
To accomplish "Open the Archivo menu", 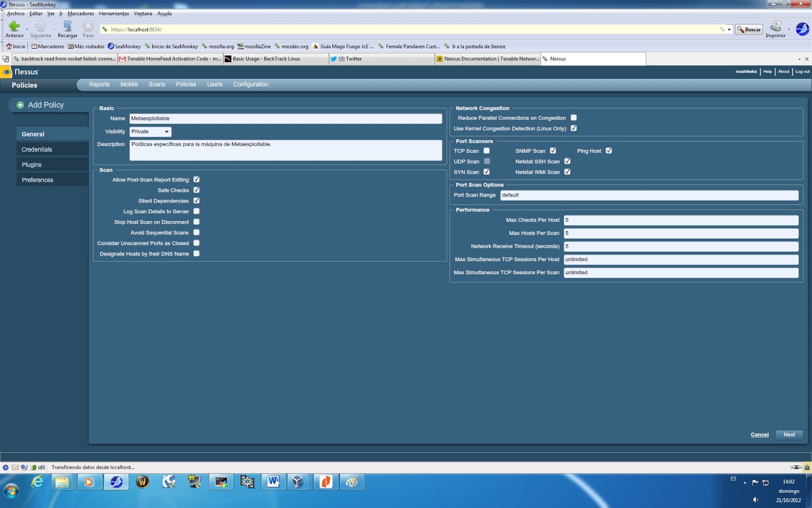I will (16, 14).
